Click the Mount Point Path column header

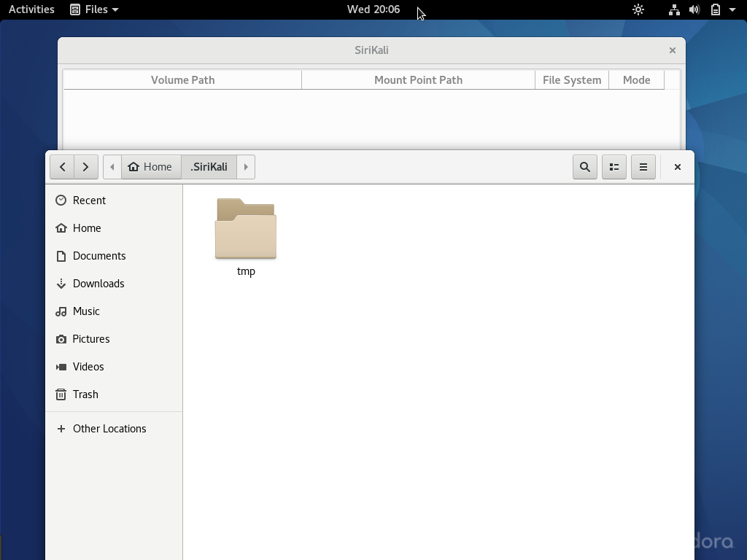[x=418, y=80]
